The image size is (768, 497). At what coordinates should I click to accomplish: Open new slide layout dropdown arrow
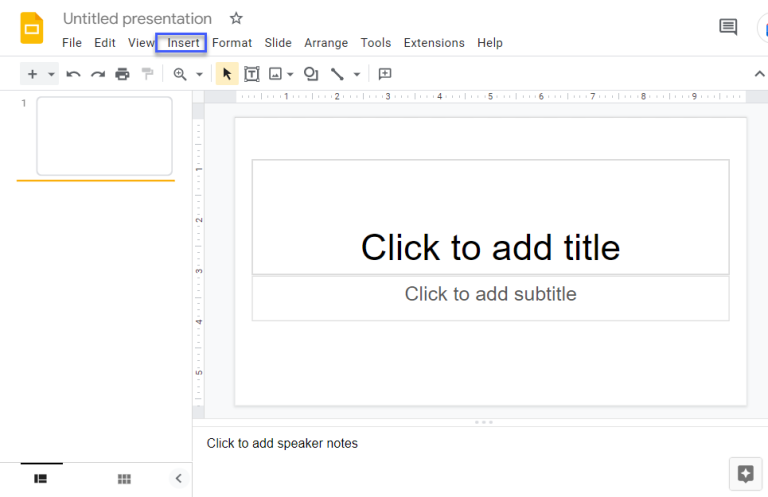pyautogui.click(x=52, y=75)
